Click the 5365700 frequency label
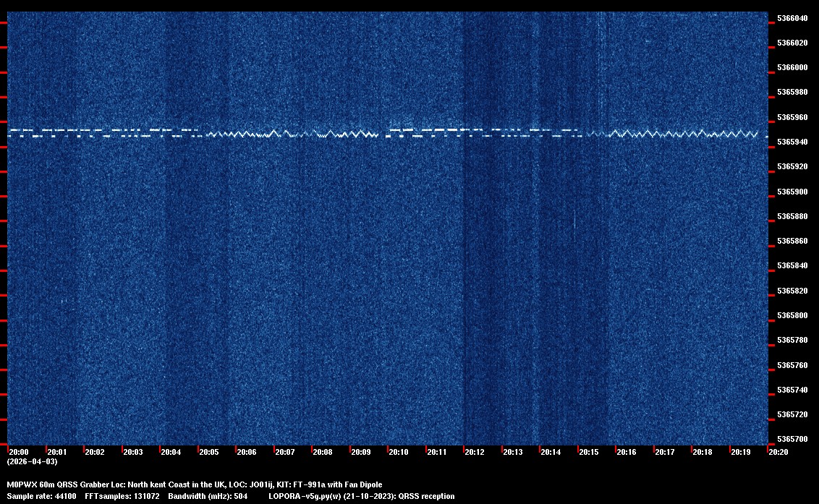Viewport: 819px width, 504px height. (792, 439)
